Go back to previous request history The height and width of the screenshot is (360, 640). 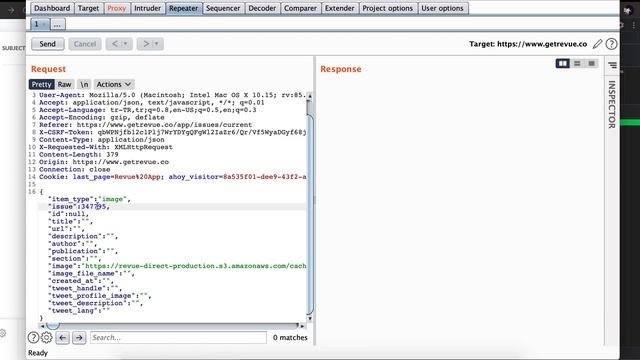coord(115,44)
